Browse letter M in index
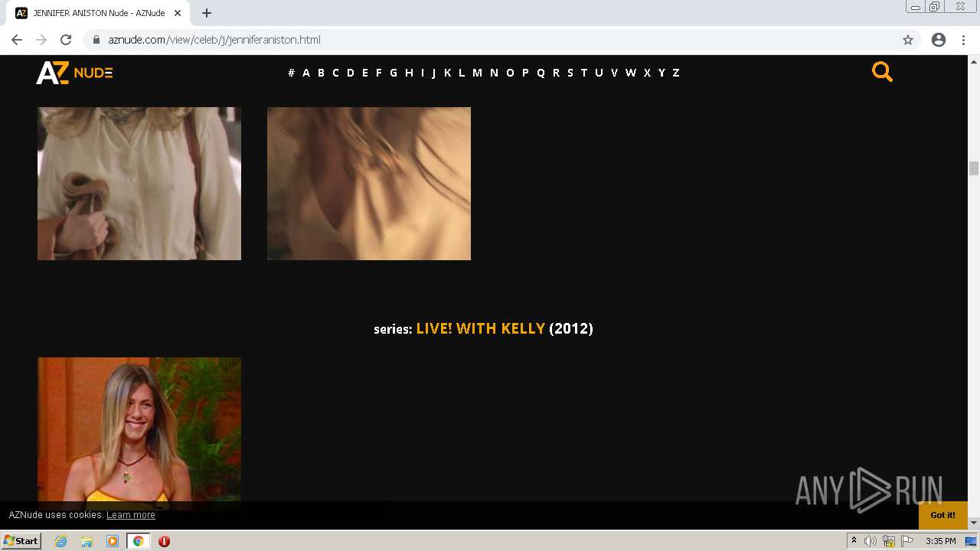Image resolution: width=980 pixels, height=551 pixels. click(477, 73)
